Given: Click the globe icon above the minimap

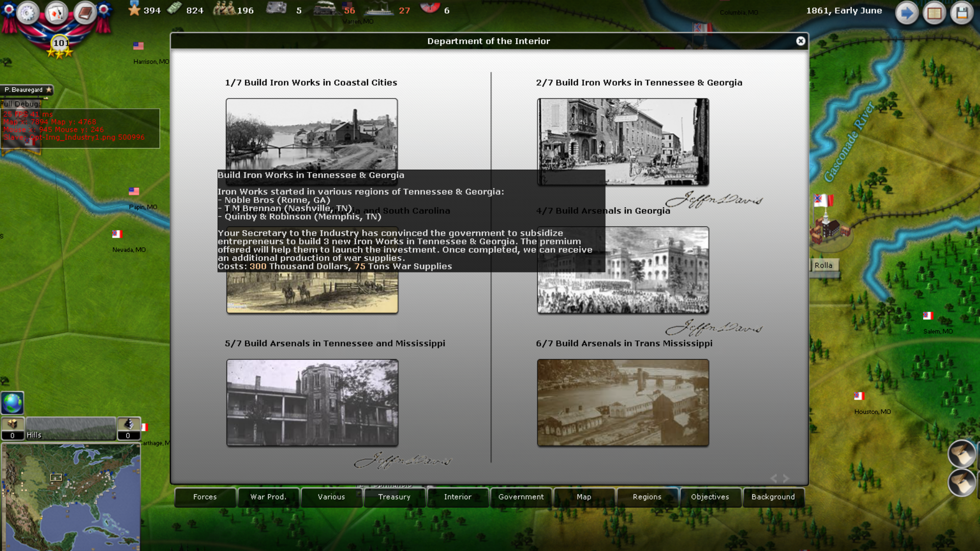Looking at the screenshot, I should [x=12, y=403].
